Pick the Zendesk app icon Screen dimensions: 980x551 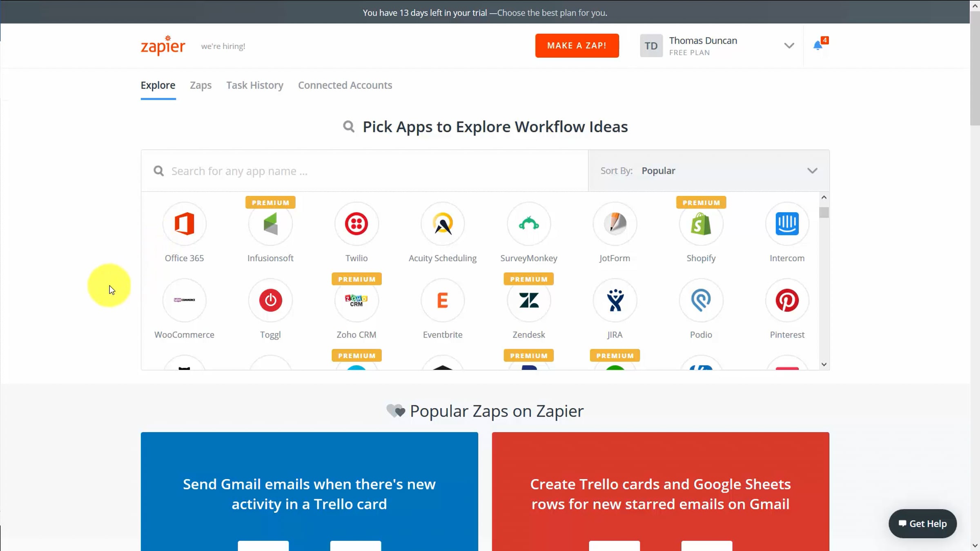click(x=529, y=300)
